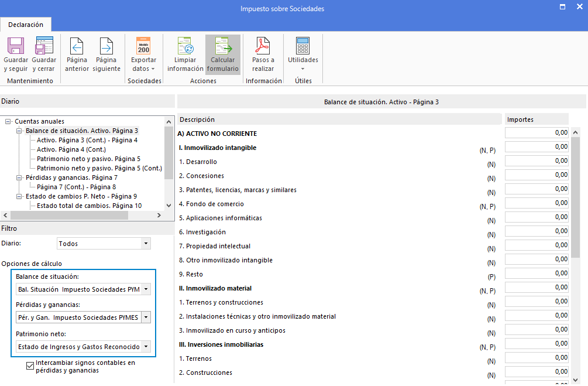This screenshot has height=386, width=588.
Task: Click '3. Patentes, licencias, marcas y similares'
Action: click(x=238, y=190)
